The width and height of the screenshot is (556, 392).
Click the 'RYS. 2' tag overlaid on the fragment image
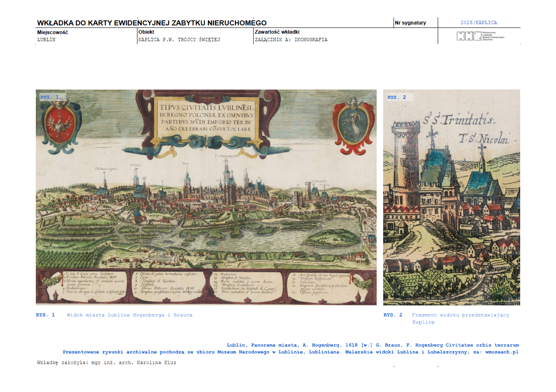[x=397, y=97]
